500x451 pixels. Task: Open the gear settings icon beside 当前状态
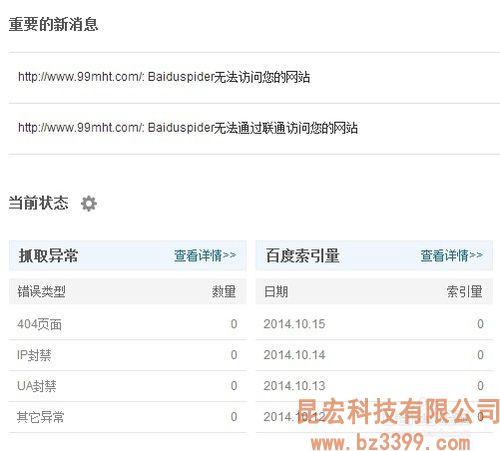point(89,203)
